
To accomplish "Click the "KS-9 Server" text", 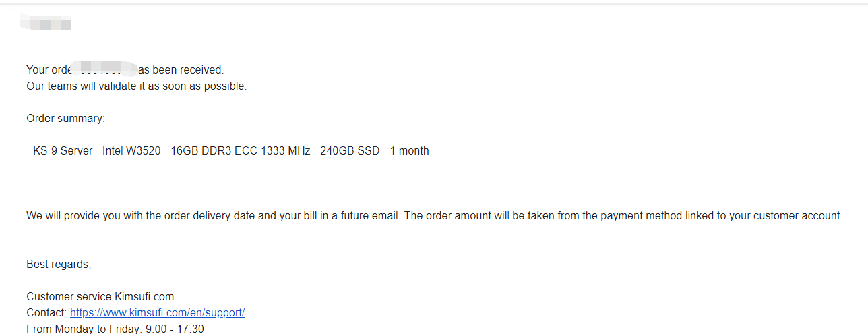I will (63, 151).
